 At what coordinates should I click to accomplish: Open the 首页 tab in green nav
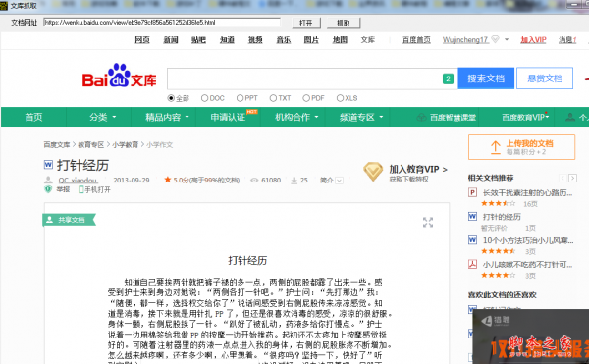coord(33,117)
